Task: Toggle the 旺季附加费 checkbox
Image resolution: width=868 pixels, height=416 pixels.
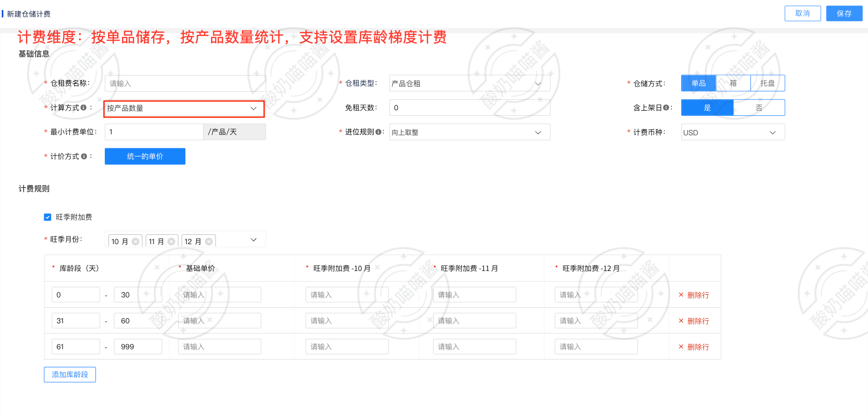Action: coord(47,217)
